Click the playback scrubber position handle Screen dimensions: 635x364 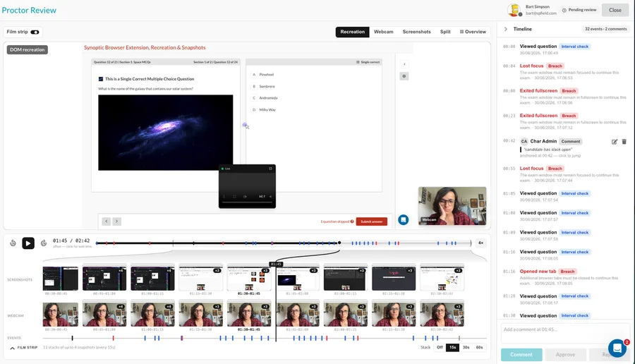click(x=339, y=243)
